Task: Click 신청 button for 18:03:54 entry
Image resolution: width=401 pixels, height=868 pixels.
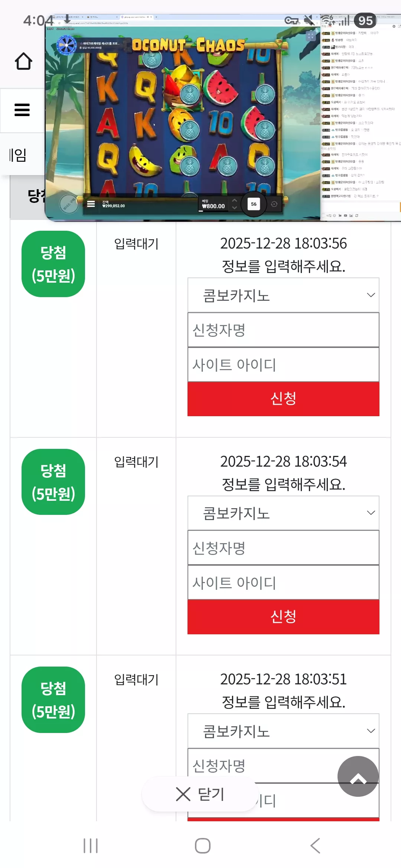Action: pos(283,617)
